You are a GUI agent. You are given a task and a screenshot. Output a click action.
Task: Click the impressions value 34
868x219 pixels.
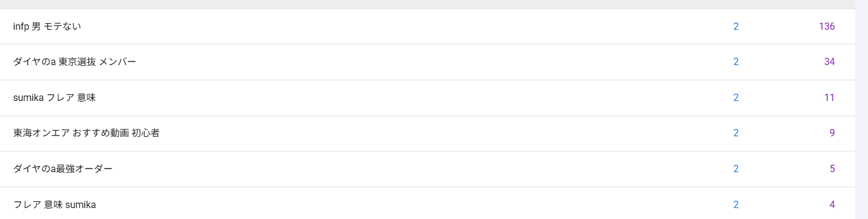(x=829, y=61)
